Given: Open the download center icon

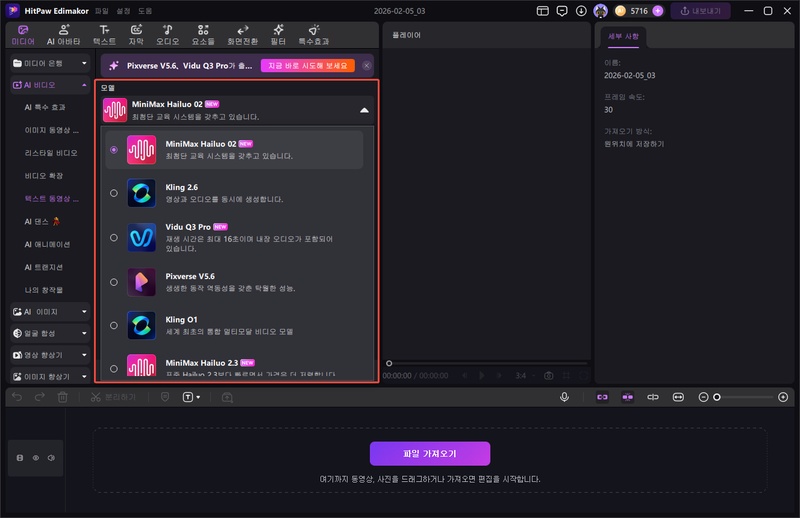Looking at the screenshot, I should point(581,11).
